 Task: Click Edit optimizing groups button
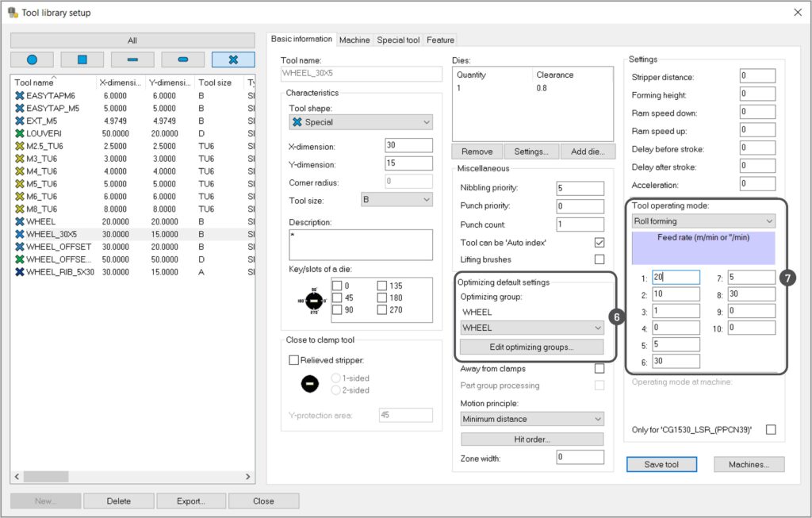[531, 347]
